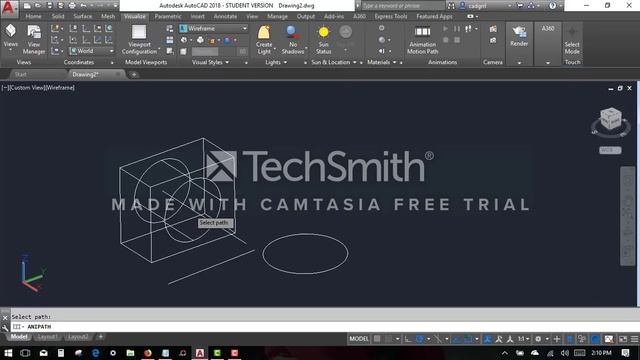Click the New drawing icon in quick access
This screenshot has width=640, height=360.
tap(27, 6)
